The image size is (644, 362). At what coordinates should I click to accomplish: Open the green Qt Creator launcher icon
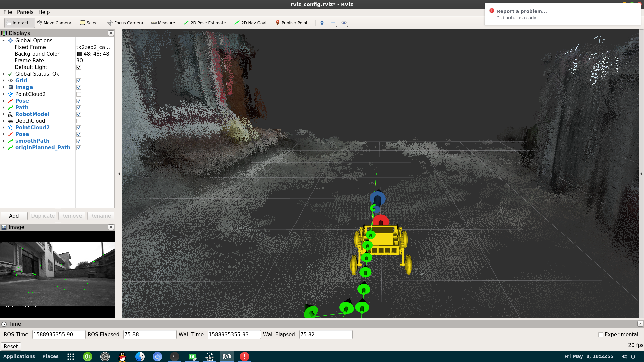point(88,356)
